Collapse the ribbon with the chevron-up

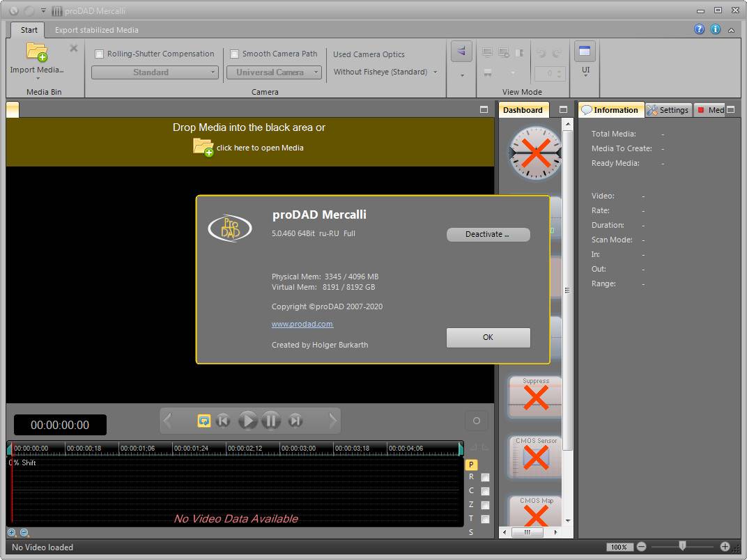tap(731, 30)
